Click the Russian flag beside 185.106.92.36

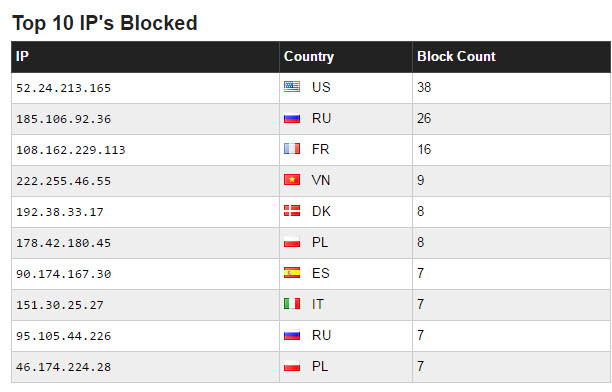pyautogui.click(x=292, y=118)
